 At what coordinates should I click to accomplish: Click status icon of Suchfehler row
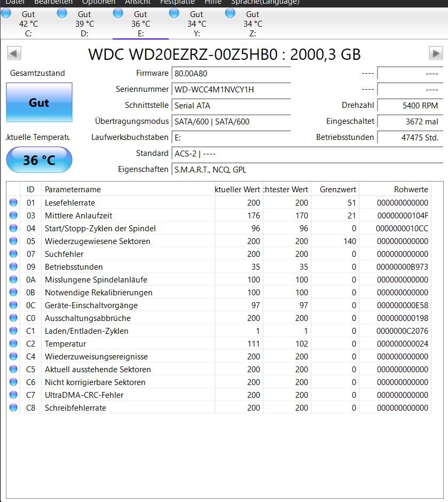click(x=13, y=254)
